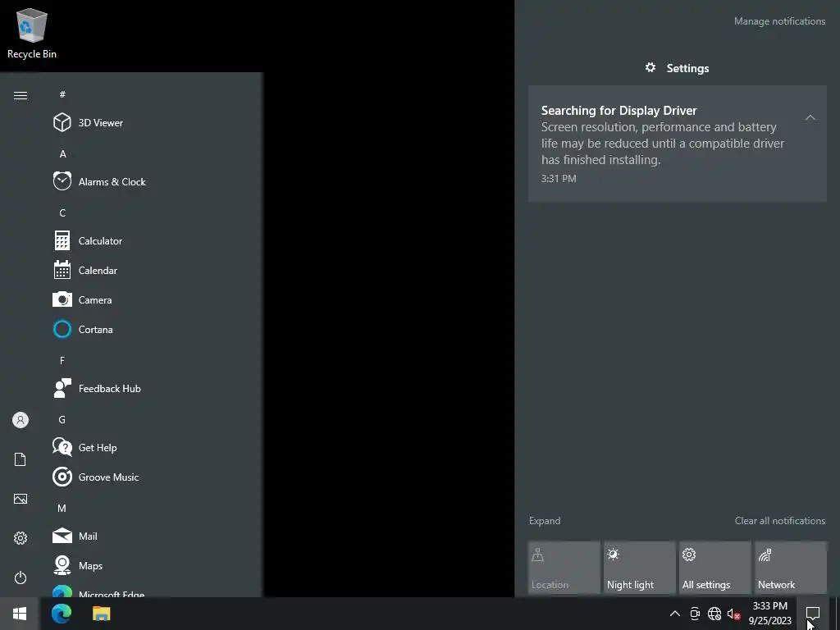This screenshot has width=840, height=630.
Task: Click Expand quick actions link
Action: (545, 521)
